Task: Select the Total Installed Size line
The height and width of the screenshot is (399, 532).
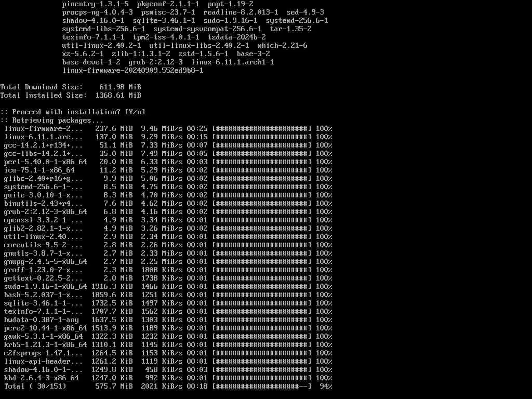Action: pos(71,96)
